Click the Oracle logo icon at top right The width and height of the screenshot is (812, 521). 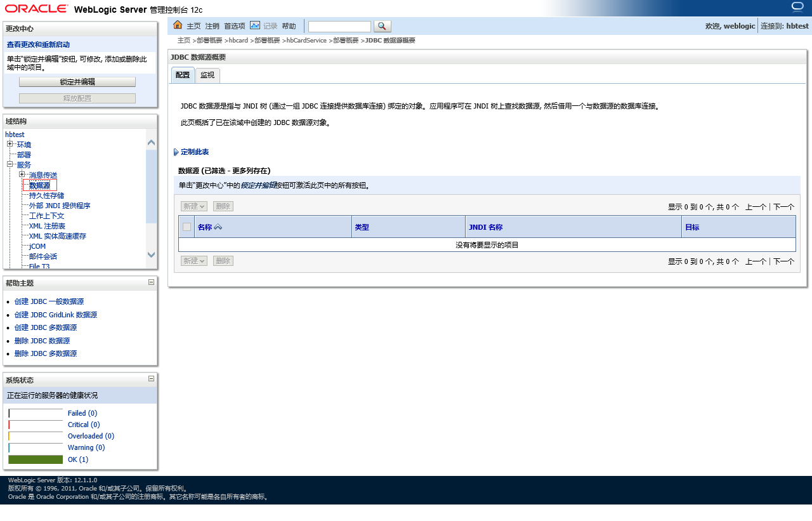(x=797, y=7)
